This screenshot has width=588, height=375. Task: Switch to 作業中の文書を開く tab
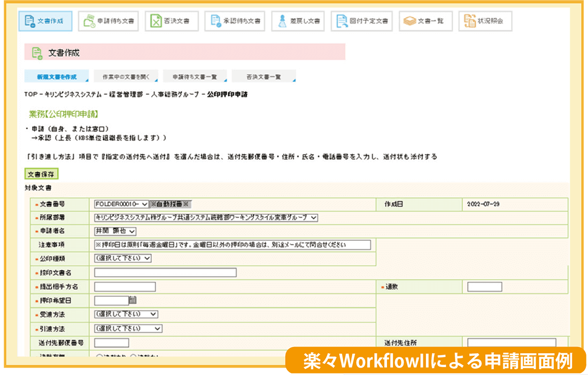tap(126, 76)
